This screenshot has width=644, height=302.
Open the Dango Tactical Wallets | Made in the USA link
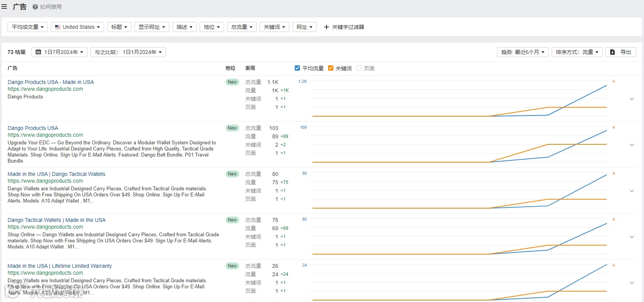point(57,220)
